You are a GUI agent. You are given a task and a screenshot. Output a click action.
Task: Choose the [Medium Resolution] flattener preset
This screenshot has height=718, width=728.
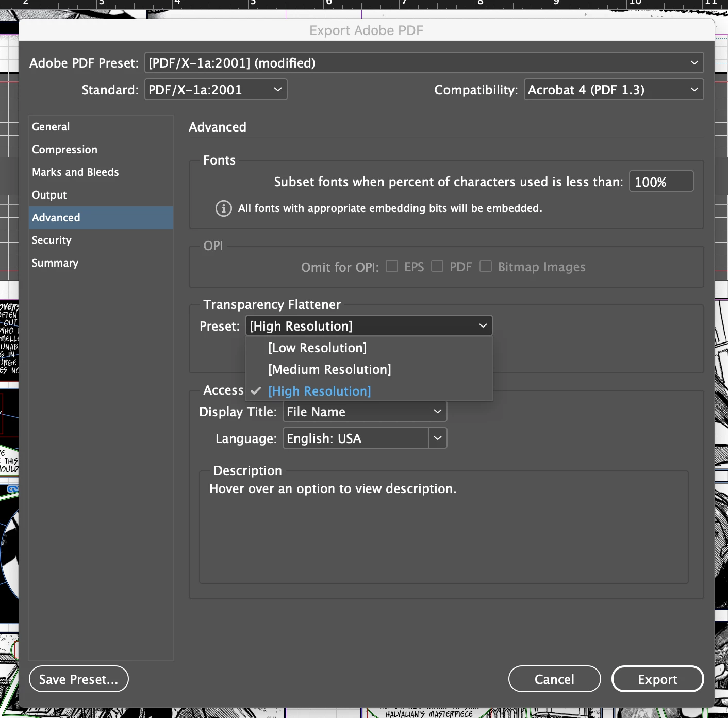click(x=369, y=370)
